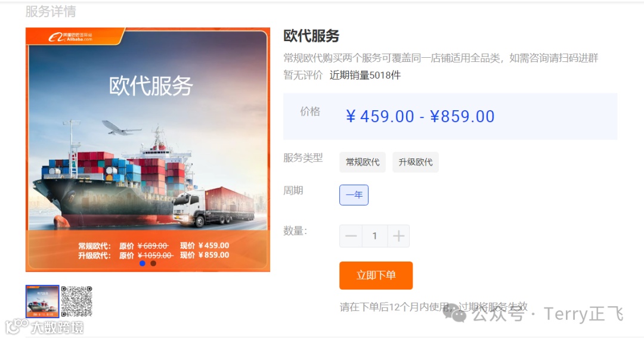Click the 服务详情 section heading

[51, 11]
